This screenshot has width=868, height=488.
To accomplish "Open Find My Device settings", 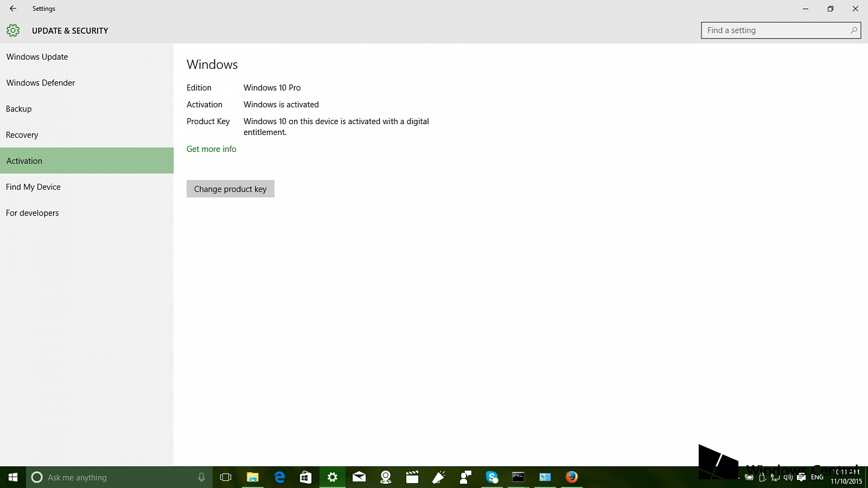I will pyautogui.click(x=87, y=187).
